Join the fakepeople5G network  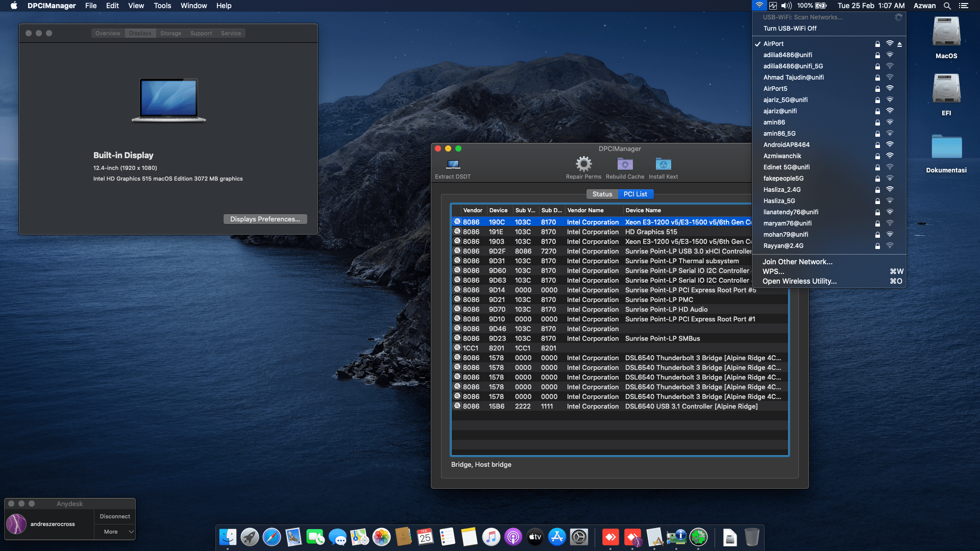coord(829,179)
